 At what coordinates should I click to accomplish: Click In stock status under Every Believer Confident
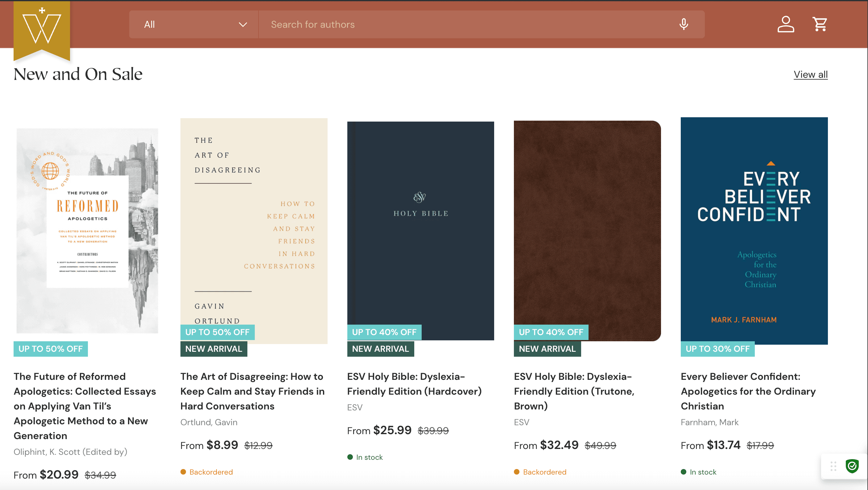click(x=699, y=472)
